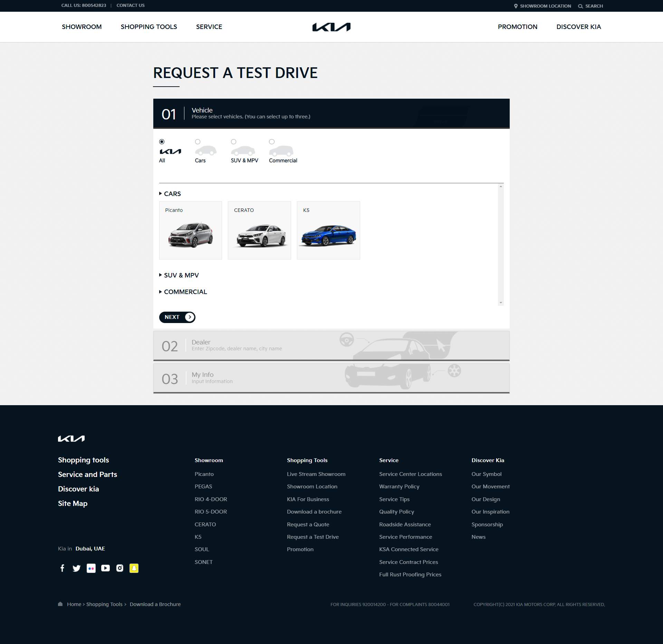Image resolution: width=663 pixels, height=644 pixels.
Task: Click Dubai, UAE location text
Action: (90, 548)
